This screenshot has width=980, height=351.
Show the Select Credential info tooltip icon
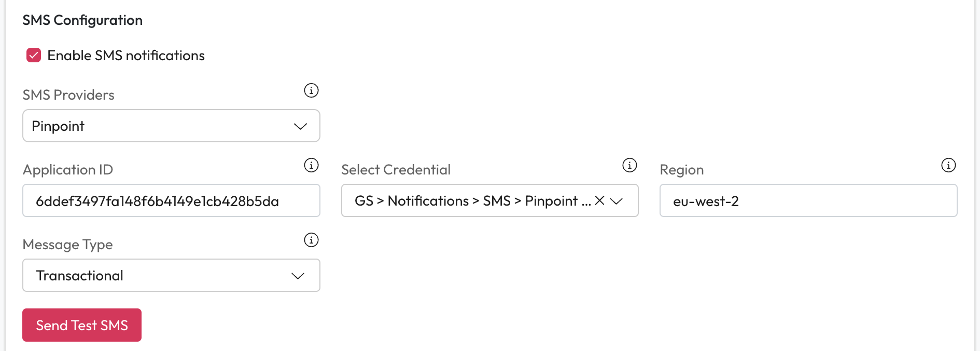coord(629,165)
